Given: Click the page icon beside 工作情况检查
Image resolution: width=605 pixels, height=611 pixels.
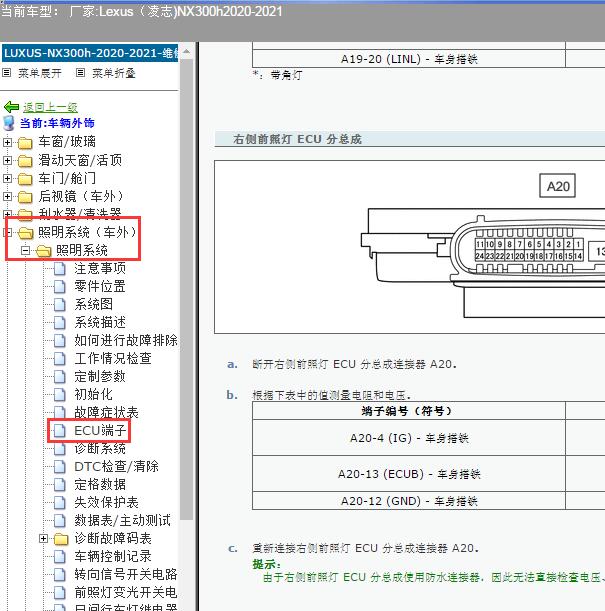Looking at the screenshot, I should tap(60, 358).
